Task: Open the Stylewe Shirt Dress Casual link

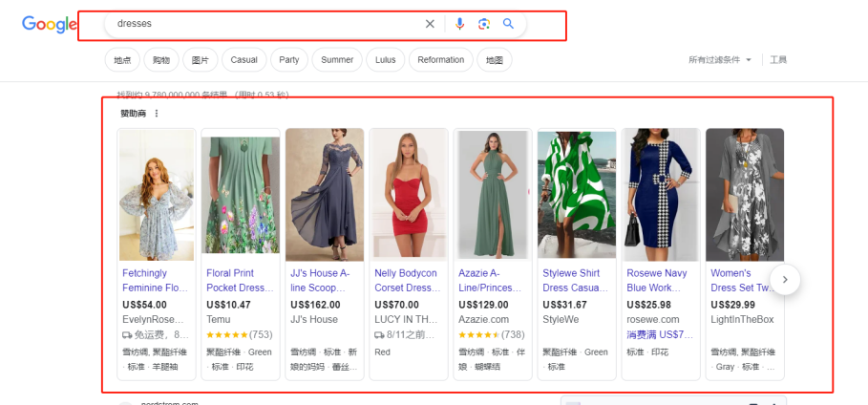Action: pos(575,280)
